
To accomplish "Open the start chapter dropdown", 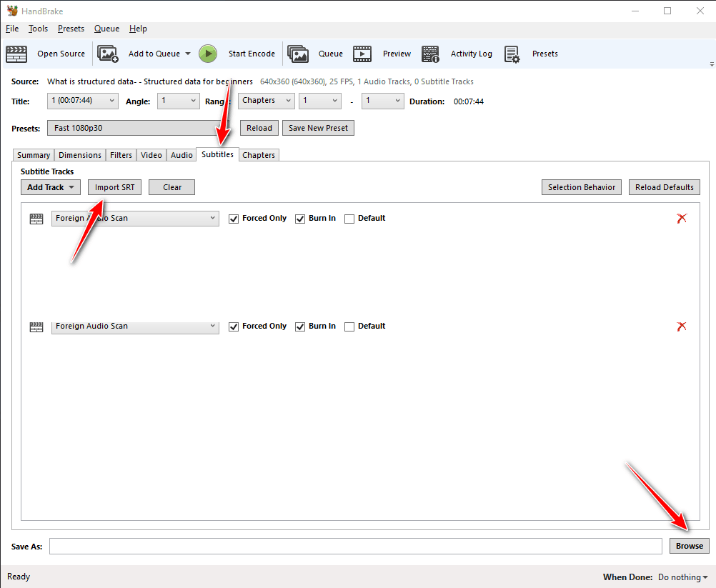I will (320, 101).
